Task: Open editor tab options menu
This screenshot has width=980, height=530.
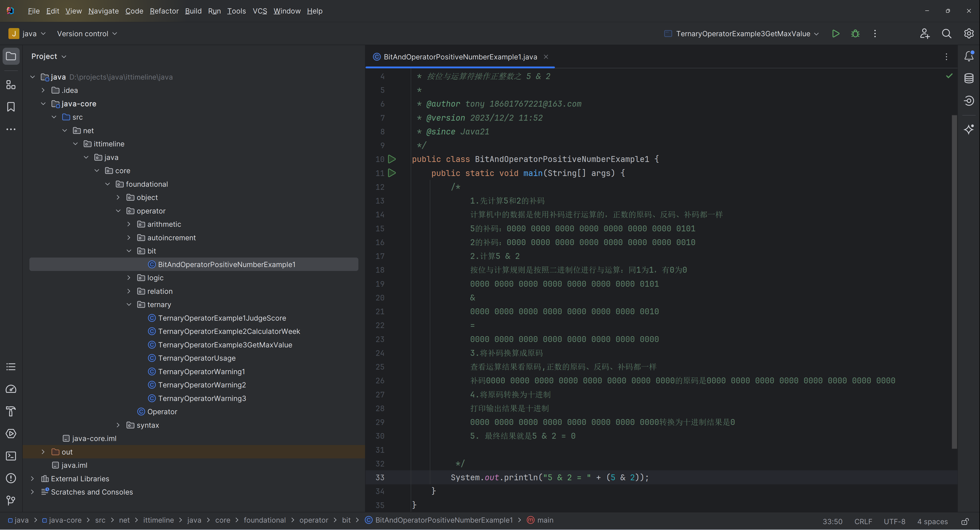Action: [x=947, y=57]
